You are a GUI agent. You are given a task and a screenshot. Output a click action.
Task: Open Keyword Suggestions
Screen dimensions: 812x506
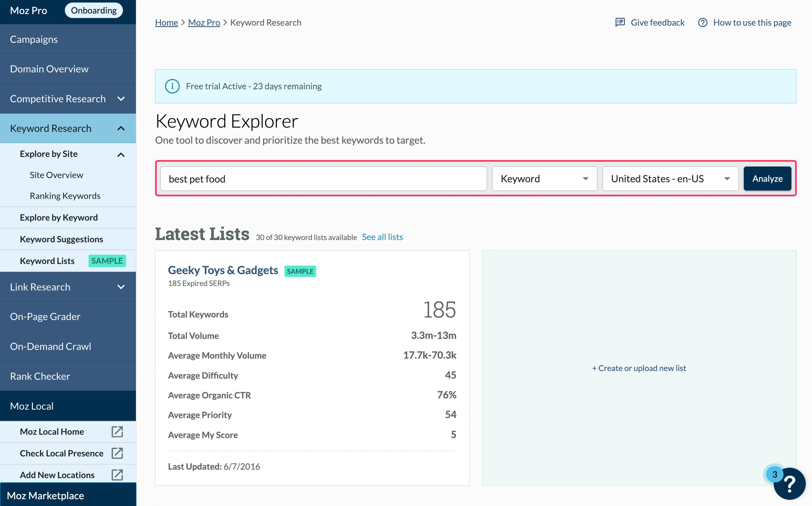(68, 239)
